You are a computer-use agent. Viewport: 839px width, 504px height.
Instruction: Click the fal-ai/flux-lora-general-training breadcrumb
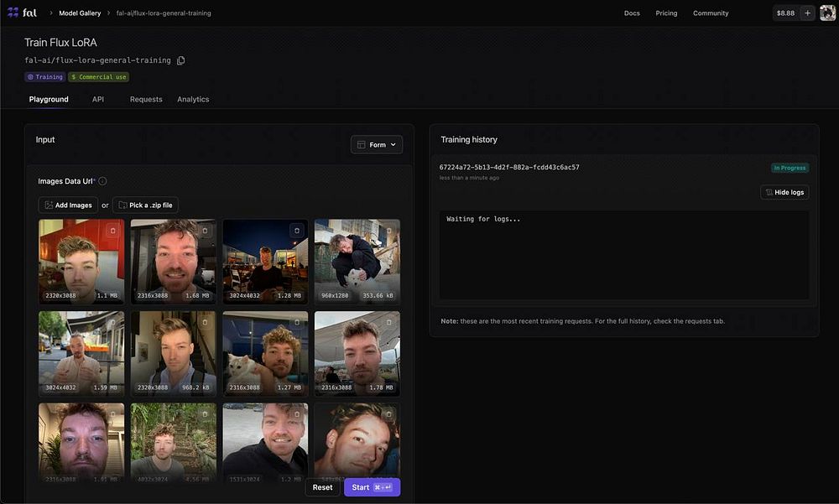pos(164,13)
